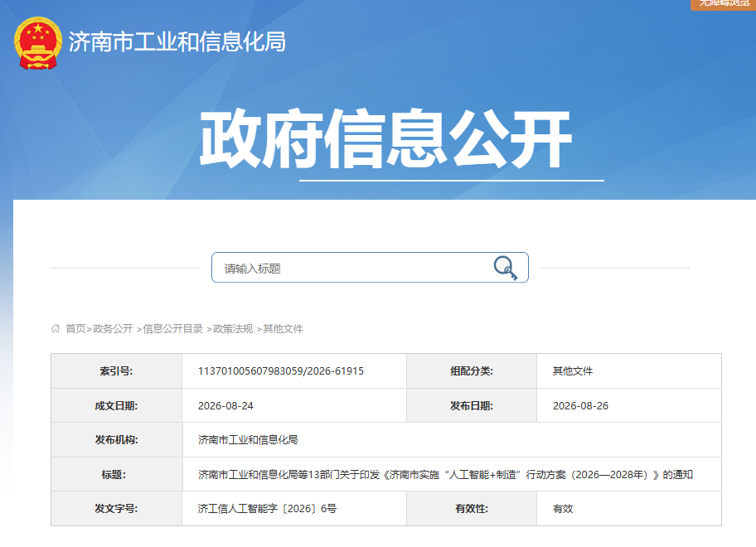Select index number 113701005607983059/2026-61915
Image resolution: width=756 pixels, height=547 pixels.
point(281,371)
